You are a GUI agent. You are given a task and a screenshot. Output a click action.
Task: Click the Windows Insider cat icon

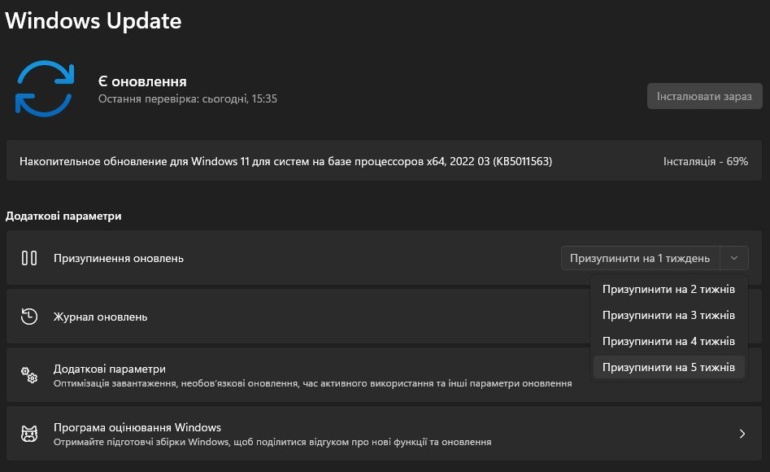coord(29,434)
